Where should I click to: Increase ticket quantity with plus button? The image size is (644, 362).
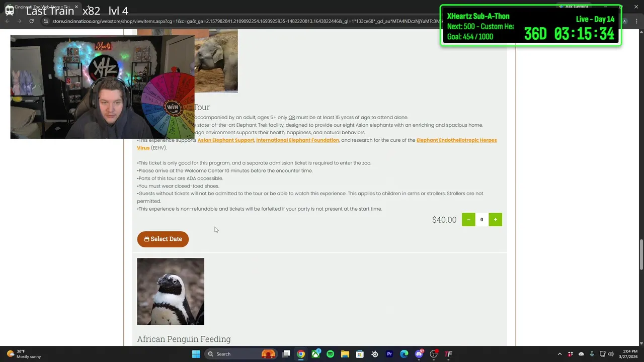tap(495, 219)
